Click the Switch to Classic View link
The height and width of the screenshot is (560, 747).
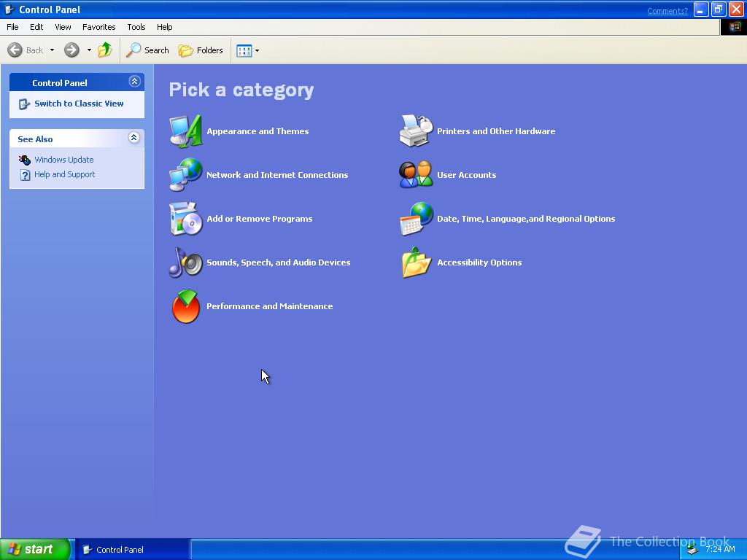[x=79, y=104]
